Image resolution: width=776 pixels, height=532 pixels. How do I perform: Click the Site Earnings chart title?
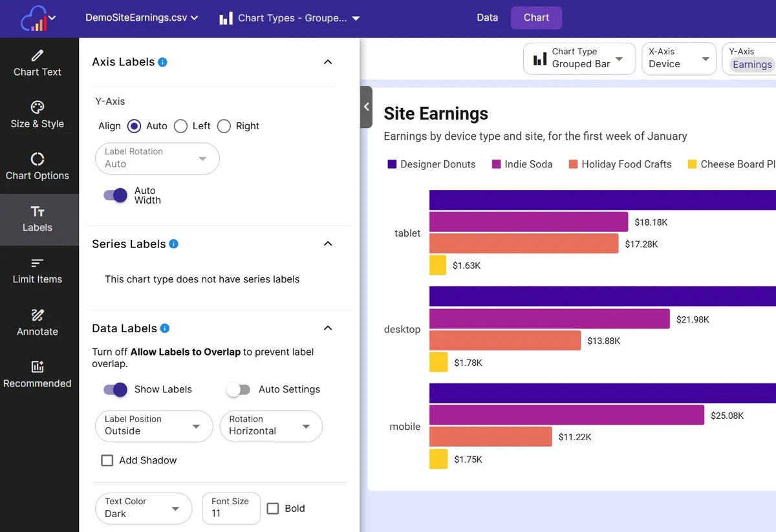point(436,114)
